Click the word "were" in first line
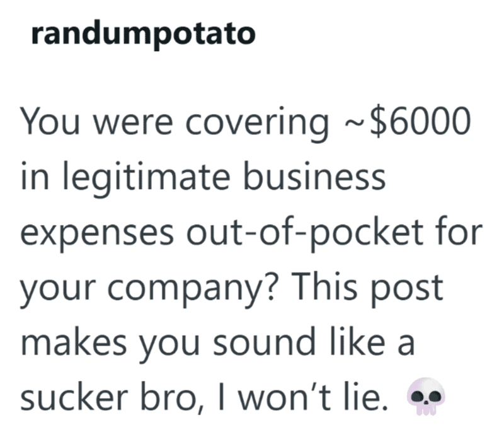504x437 pixels. click(133, 124)
